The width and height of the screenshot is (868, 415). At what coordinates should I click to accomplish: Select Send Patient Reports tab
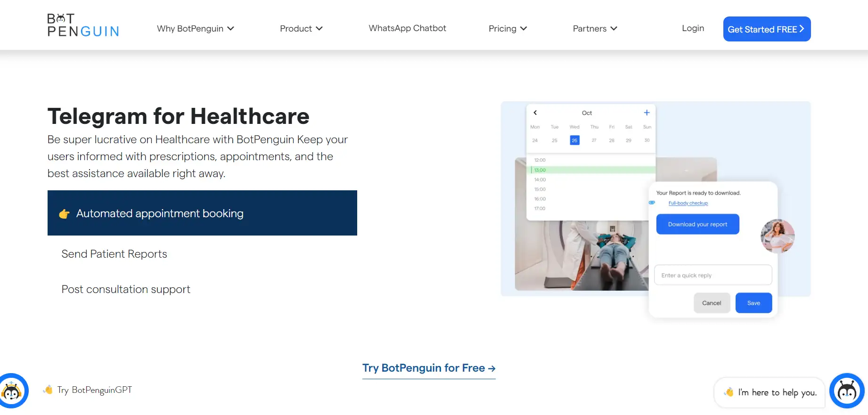[x=114, y=254]
